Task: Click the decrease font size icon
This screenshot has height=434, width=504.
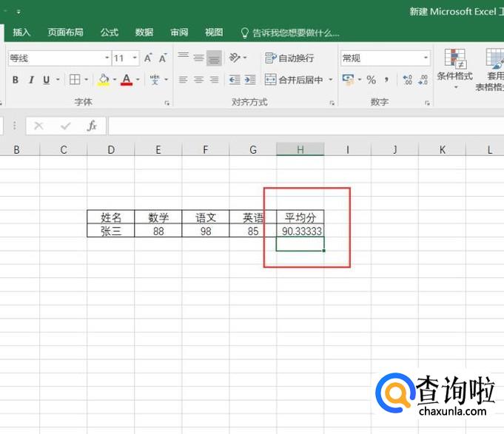Action: 164,58
